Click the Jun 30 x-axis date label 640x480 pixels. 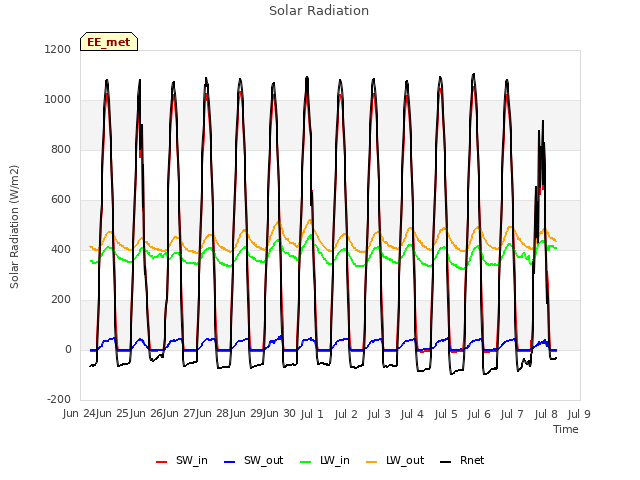point(279,413)
